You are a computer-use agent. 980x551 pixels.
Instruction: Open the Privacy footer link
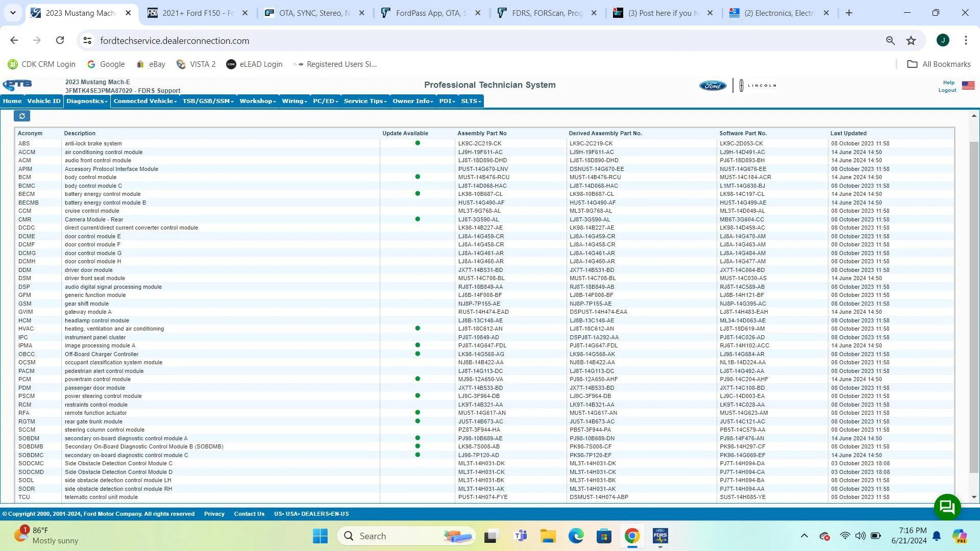214,514
